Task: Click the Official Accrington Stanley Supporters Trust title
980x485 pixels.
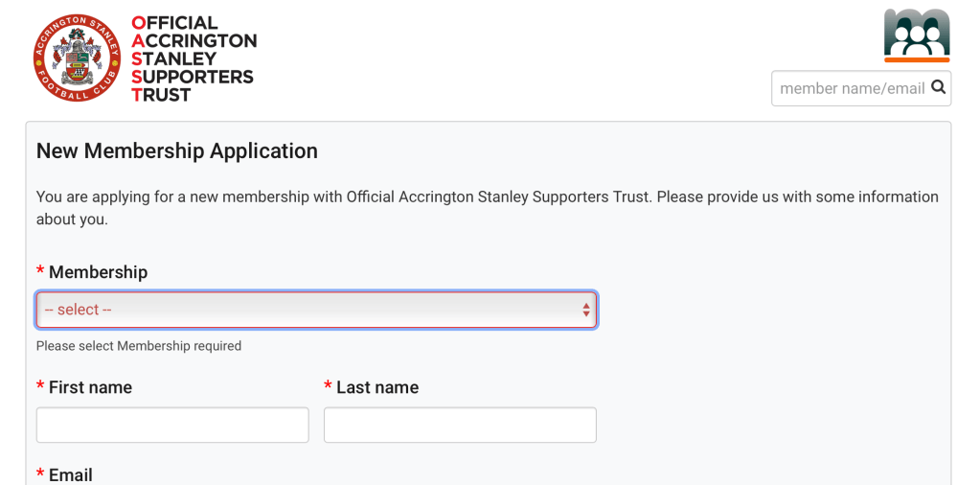Action: (194, 58)
